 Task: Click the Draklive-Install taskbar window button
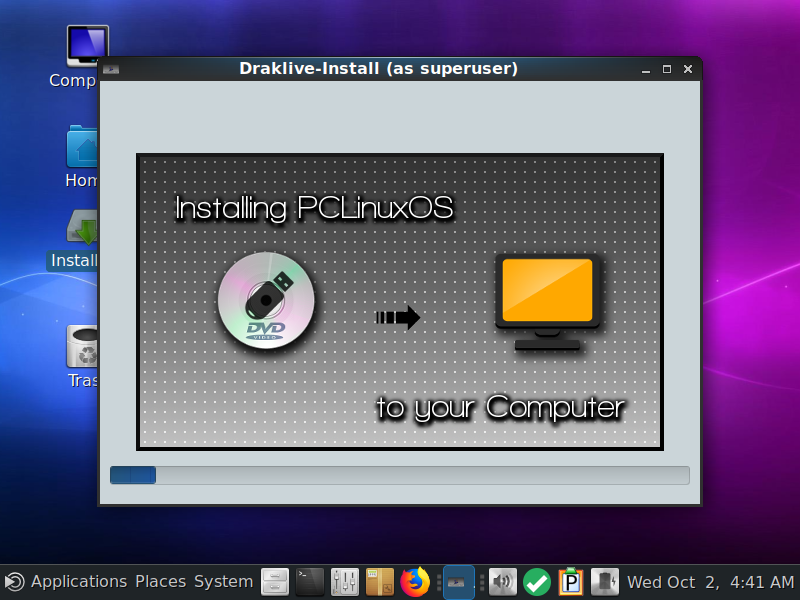459,582
